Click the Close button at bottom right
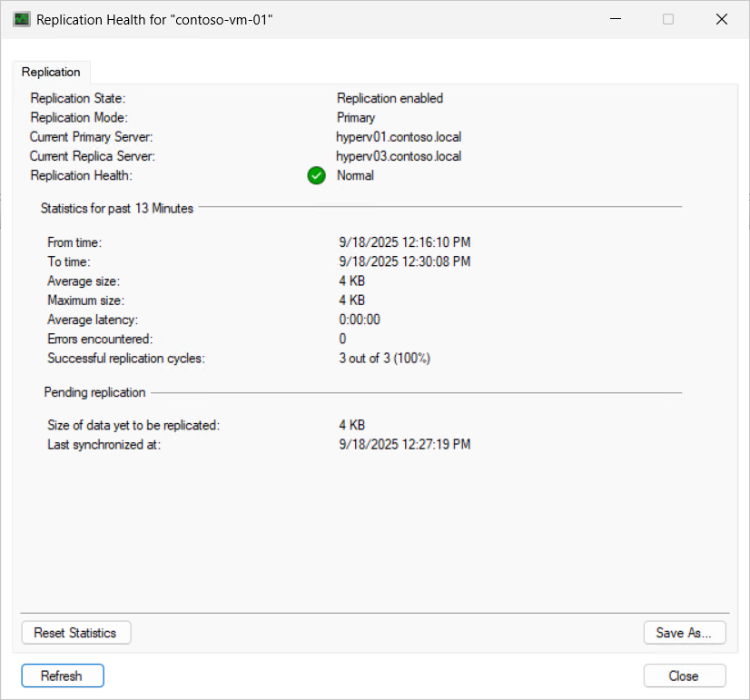This screenshot has height=700, width=750. point(685,675)
